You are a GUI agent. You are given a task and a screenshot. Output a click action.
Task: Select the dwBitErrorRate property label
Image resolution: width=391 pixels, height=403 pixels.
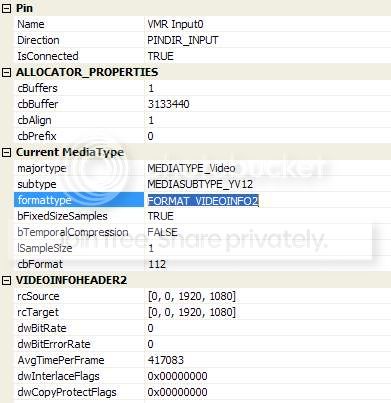tap(54, 344)
